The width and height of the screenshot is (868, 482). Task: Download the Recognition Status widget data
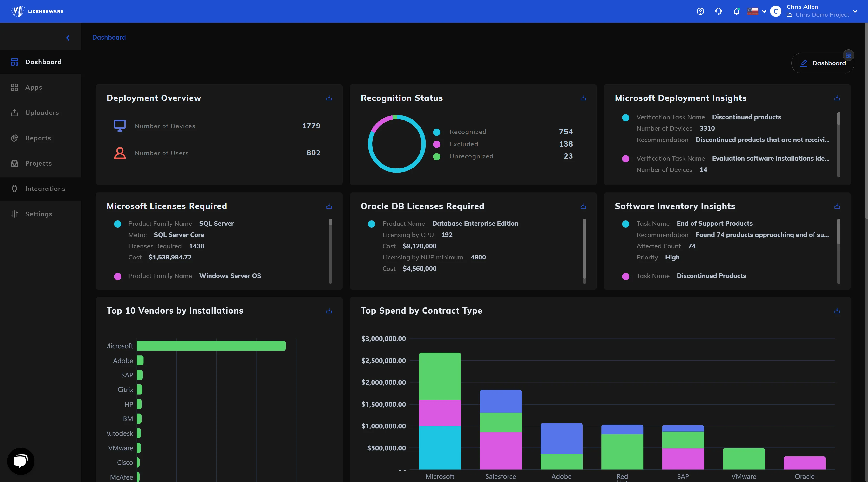(583, 98)
